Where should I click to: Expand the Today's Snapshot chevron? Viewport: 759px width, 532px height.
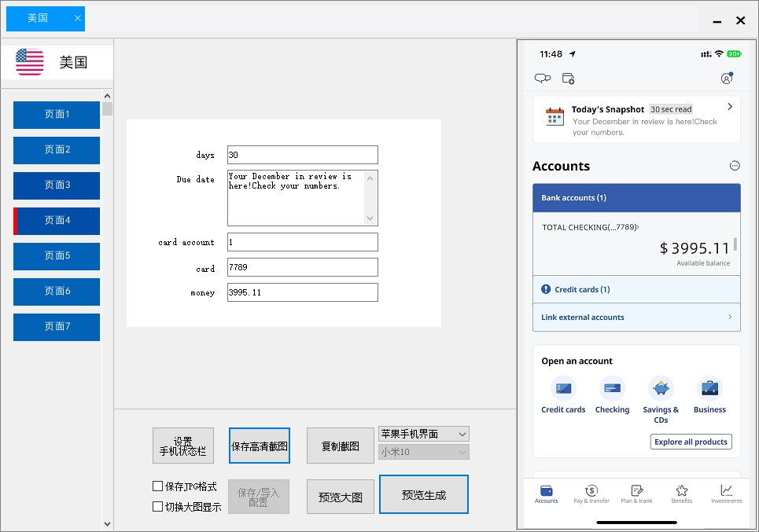tap(730, 107)
